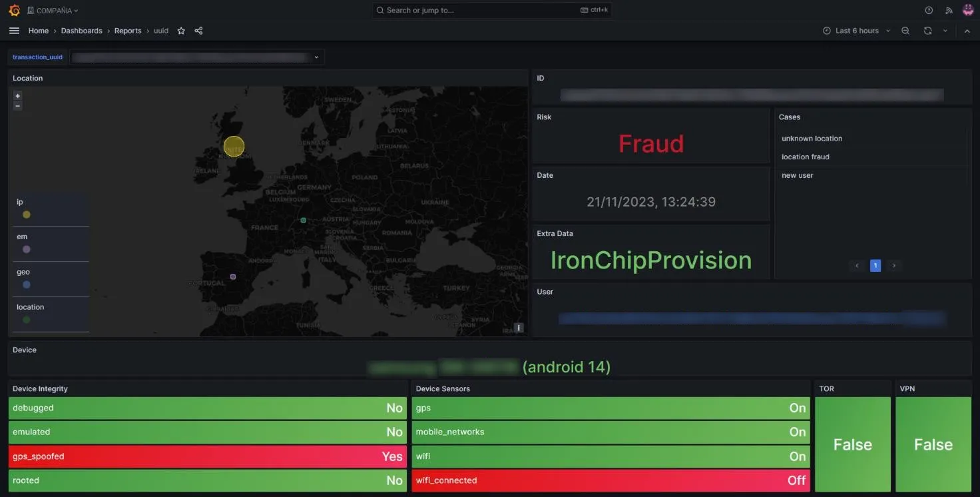
Task: Click the ip legend color dot
Action: click(x=27, y=215)
